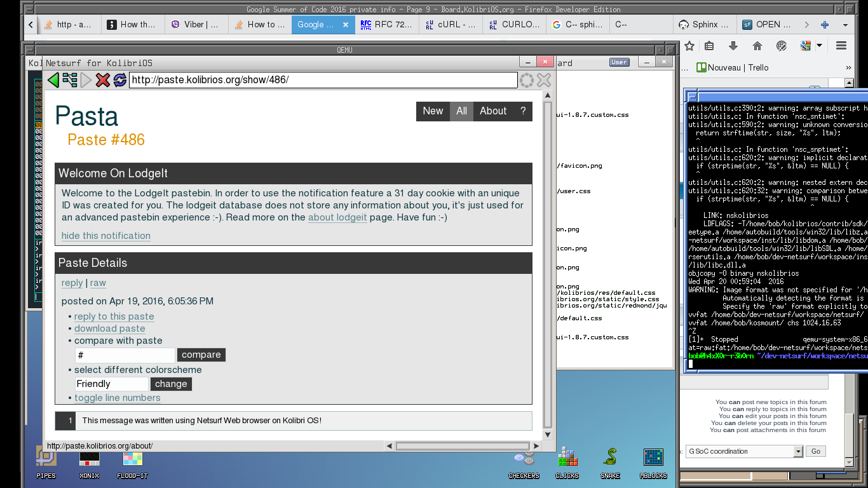Switch to Sphinx tab
The width and height of the screenshot is (868, 488).
point(705,25)
